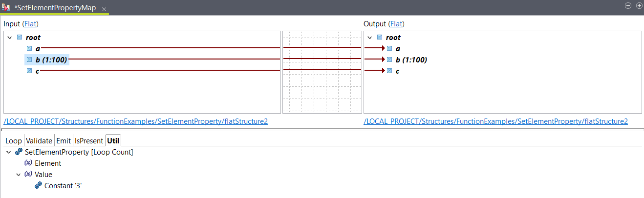Open the output flatStructure2 path link

[495, 121]
